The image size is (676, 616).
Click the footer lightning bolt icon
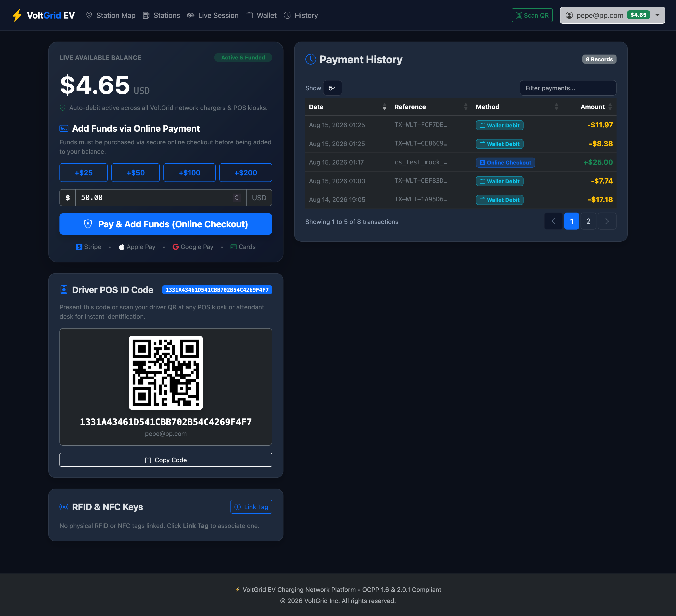(x=238, y=589)
